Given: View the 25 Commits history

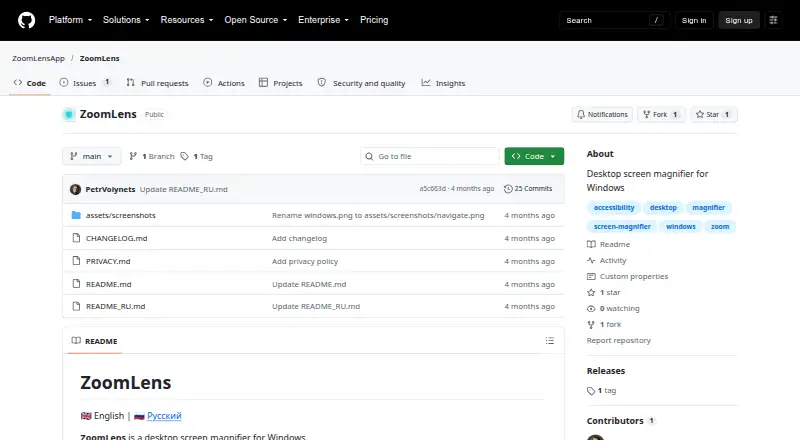Looking at the screenshot, I should pos(528,188).
